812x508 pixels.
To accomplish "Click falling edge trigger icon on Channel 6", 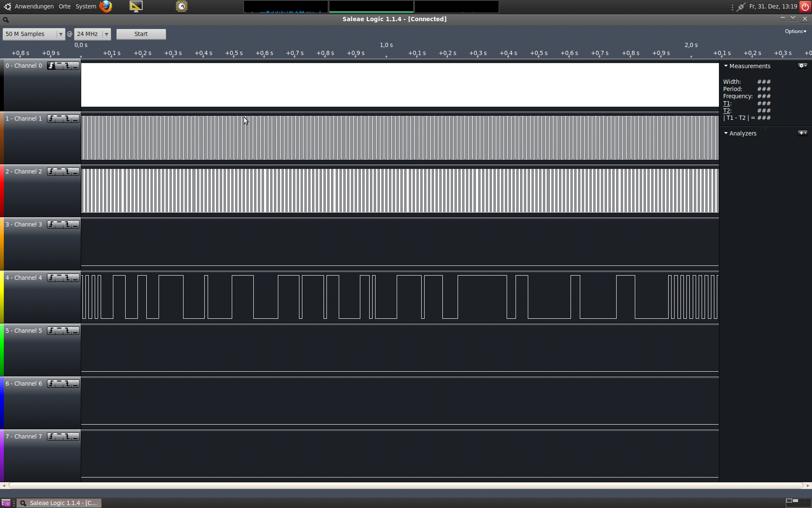I will point(67,384).
